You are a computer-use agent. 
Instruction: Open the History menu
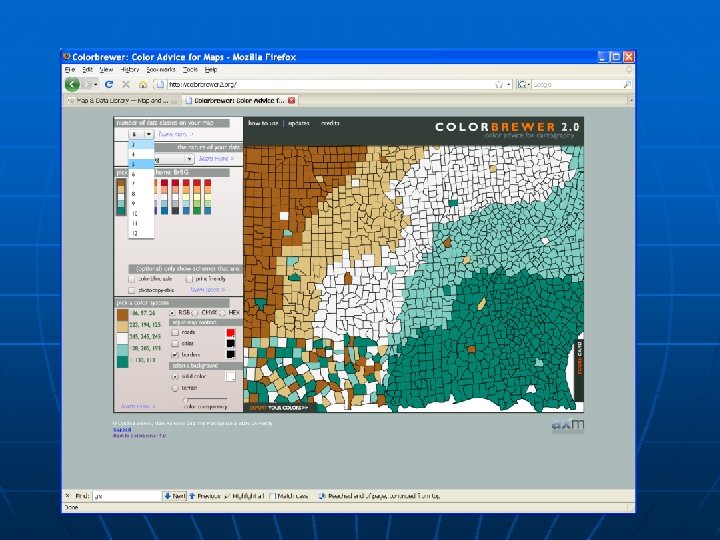130,70
